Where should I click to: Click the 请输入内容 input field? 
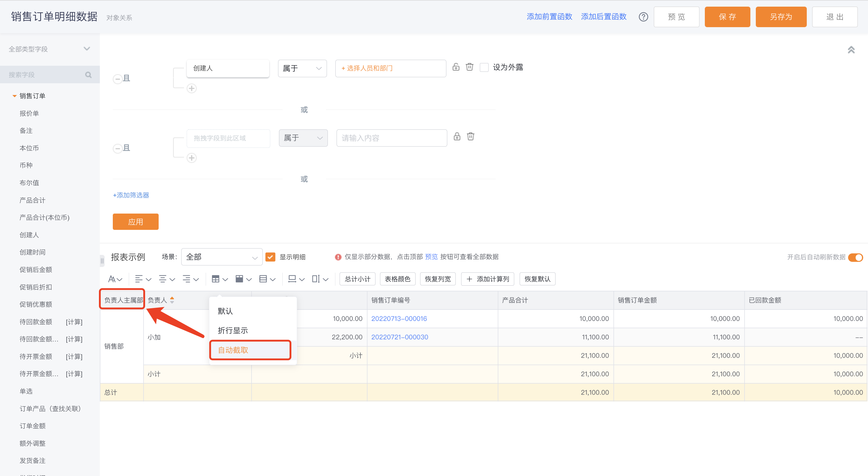tap(391, 138)
